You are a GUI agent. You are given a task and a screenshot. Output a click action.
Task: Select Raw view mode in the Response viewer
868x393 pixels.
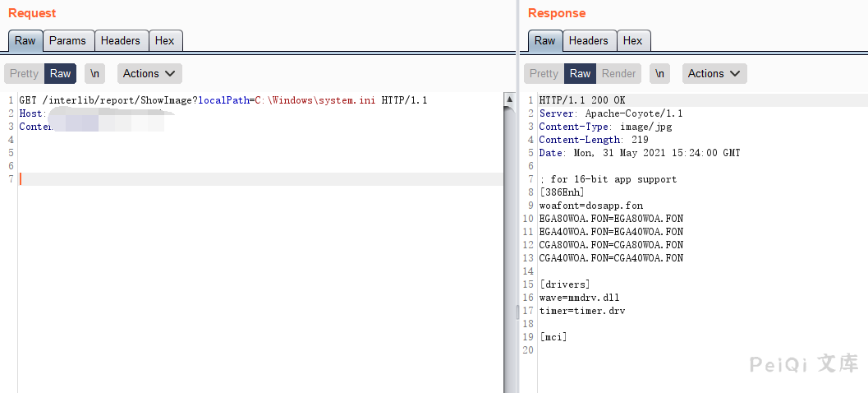coord(580,73)
